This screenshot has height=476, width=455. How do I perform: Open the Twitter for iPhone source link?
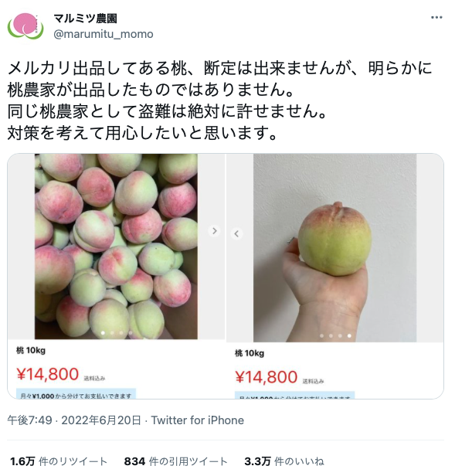point(197,420)
